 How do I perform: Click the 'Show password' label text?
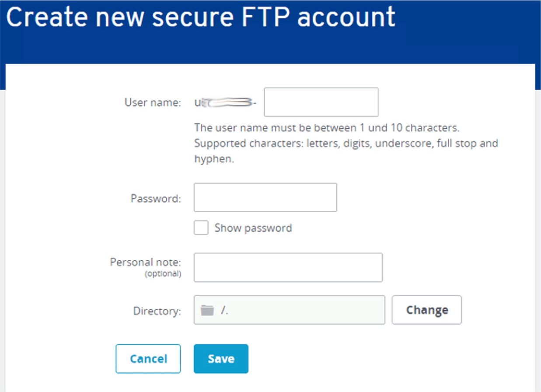coord(253,228)
